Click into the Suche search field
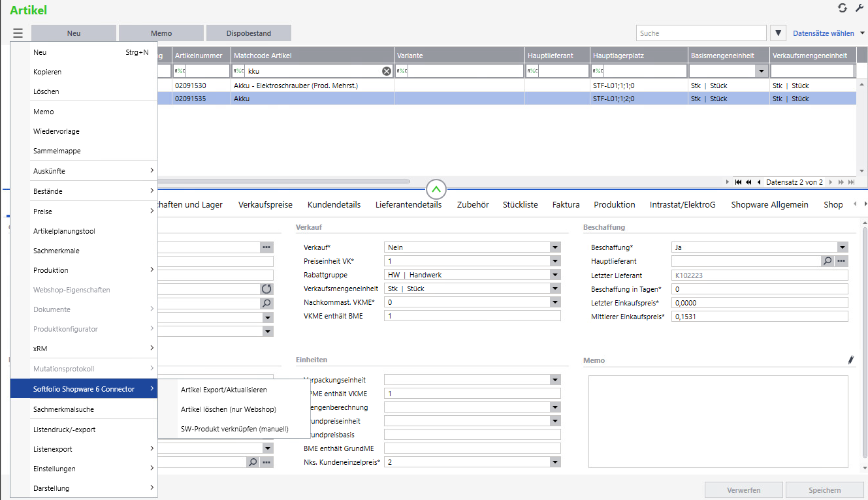This screenshot has width=868, height=500. (700, 33)
